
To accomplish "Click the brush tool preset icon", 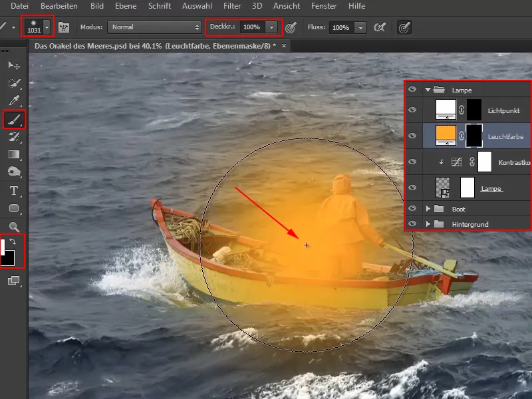I will point(3,27).
